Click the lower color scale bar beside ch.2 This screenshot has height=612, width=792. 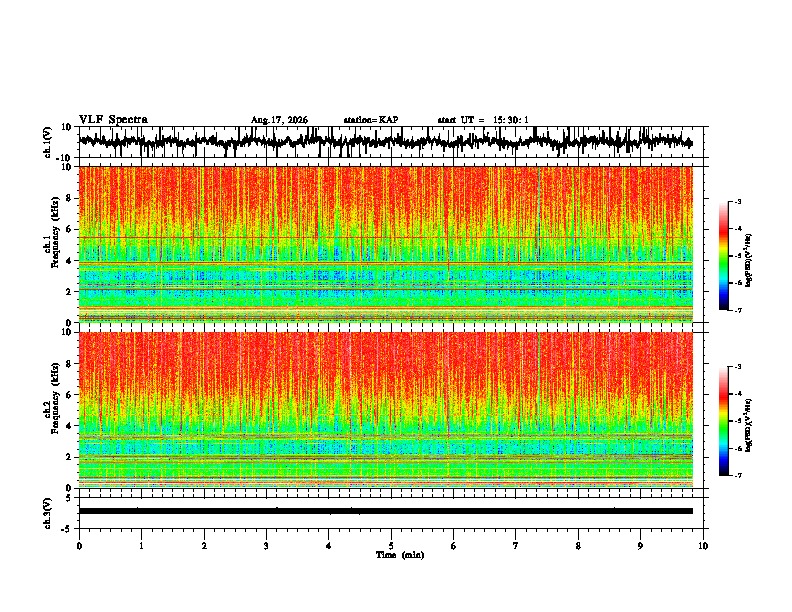click(x=724, y=421)
